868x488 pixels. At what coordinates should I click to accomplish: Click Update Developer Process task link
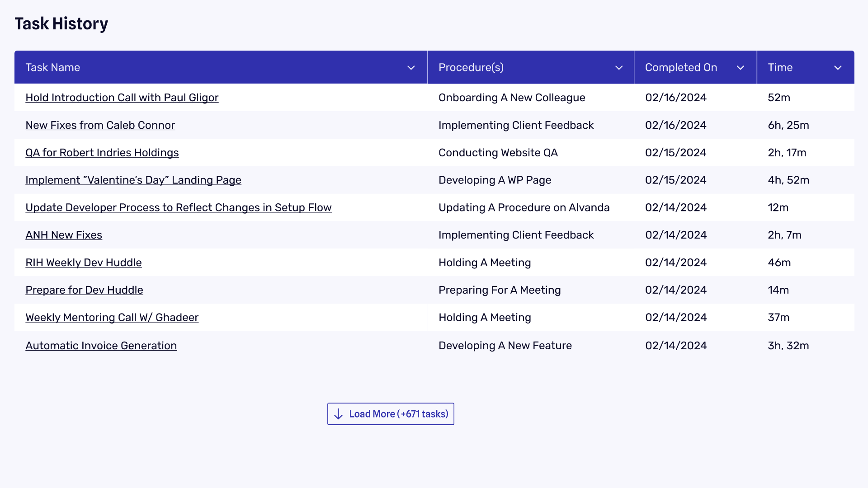pyautogui.click(x=178, y=207)
